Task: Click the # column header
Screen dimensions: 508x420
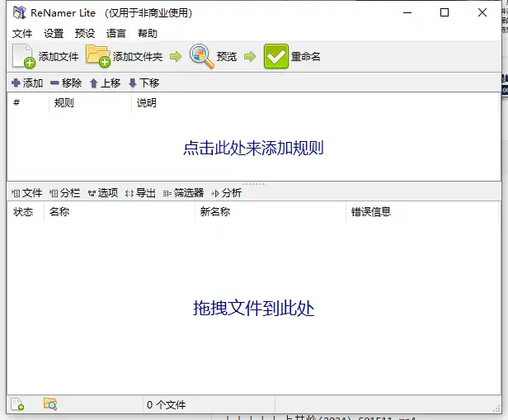Action: pyautogui.click(x=28, y=103)
